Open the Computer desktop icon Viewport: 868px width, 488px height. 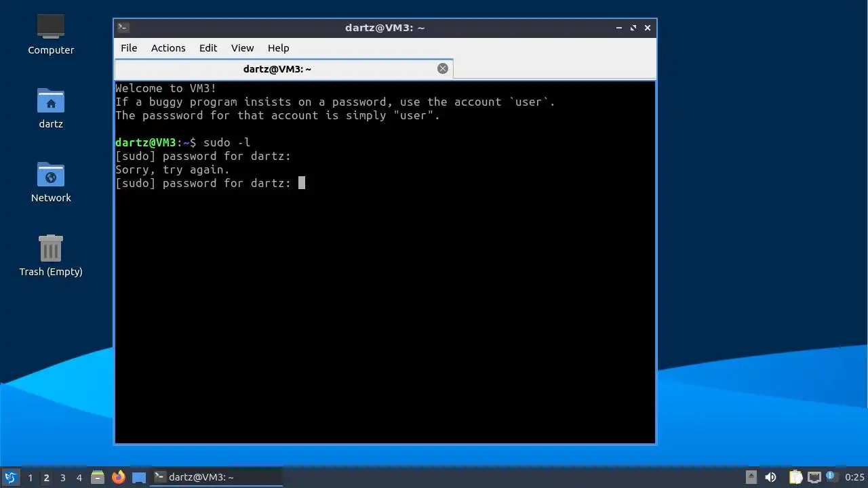(51, 34)
